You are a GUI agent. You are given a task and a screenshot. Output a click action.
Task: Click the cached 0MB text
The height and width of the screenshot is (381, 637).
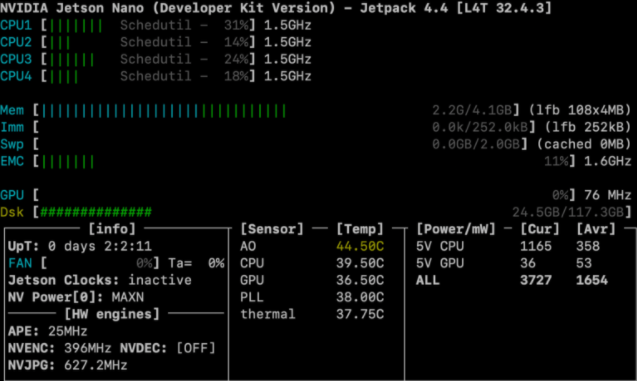click(x=584, y=145)
